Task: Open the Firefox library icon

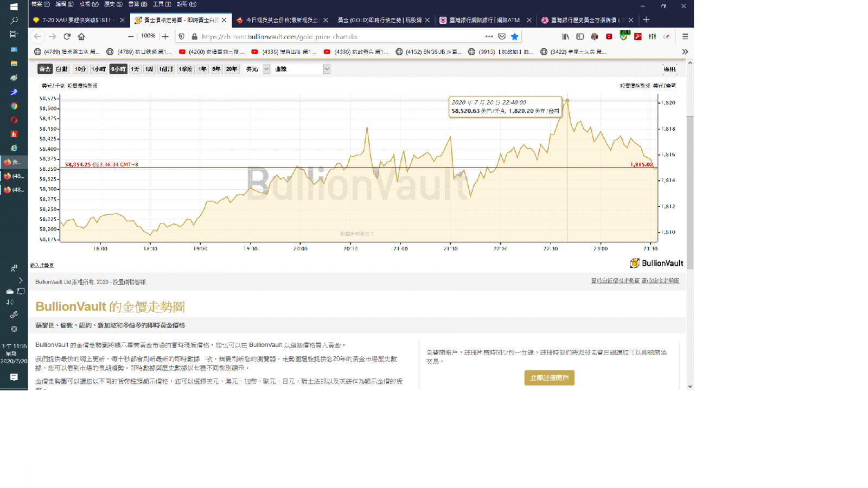Action: tap(565, 36)
